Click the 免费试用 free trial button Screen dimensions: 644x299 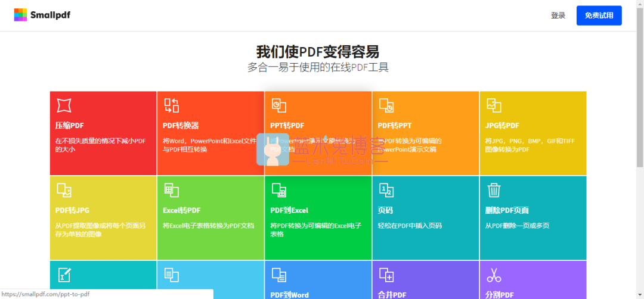click(599, 15)
